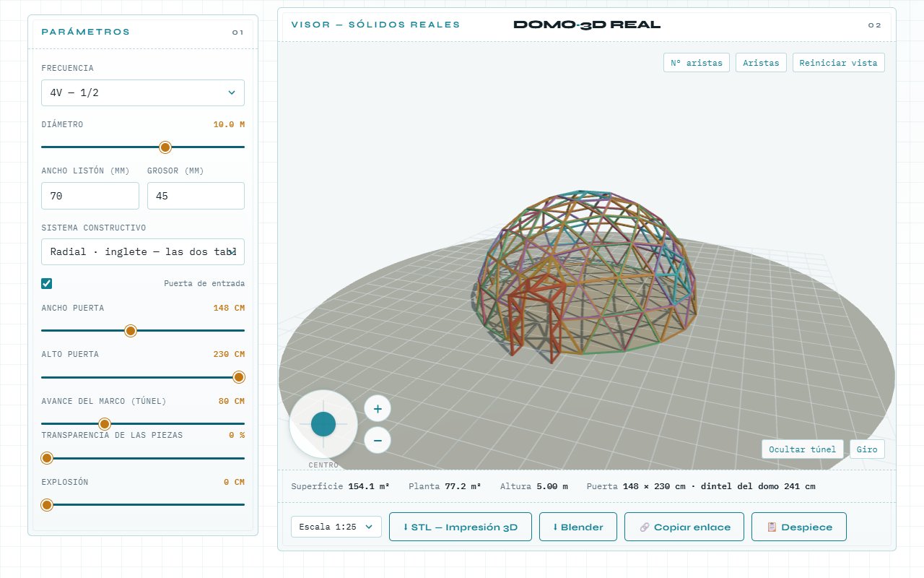
Task: Click the Planta 77.2 m² readout
Action: 445,486
